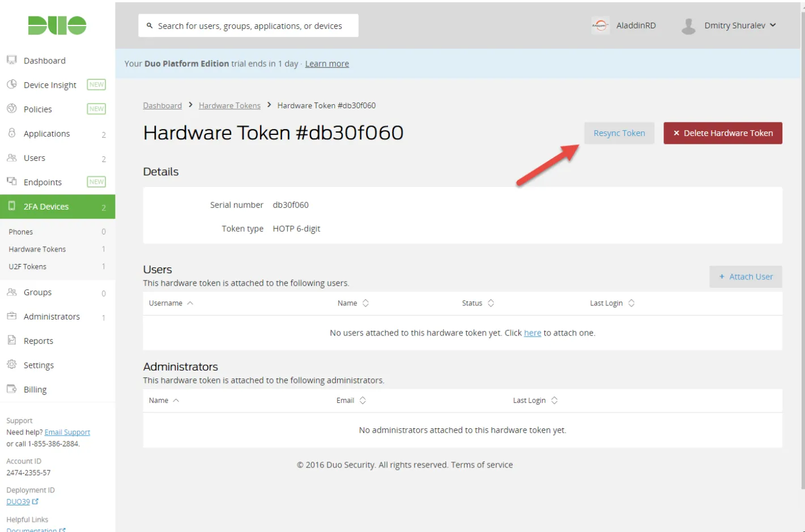Sort administrators table by Email
Screen dimensions: 805x532
click(x=351, y=401)
